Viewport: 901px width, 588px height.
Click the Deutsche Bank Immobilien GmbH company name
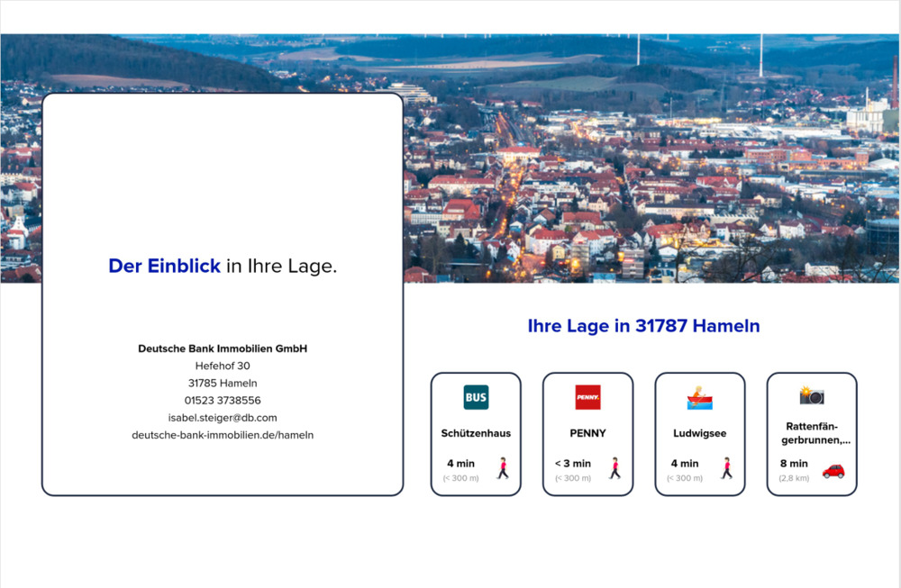pyautogui.click(x=223, y=348)
